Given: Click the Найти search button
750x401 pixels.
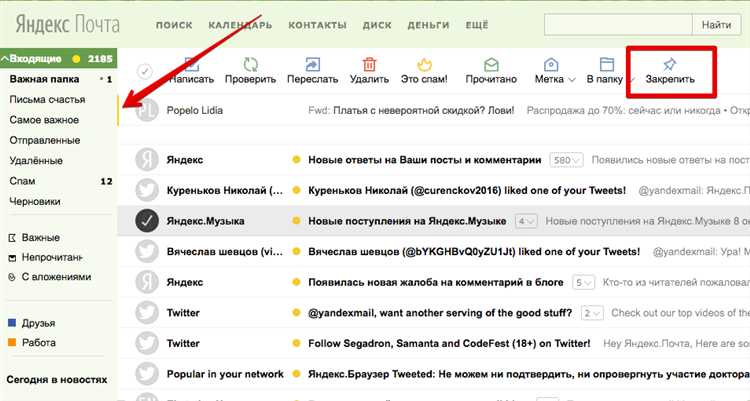Looking at the screenshot, I should (716, 25).
